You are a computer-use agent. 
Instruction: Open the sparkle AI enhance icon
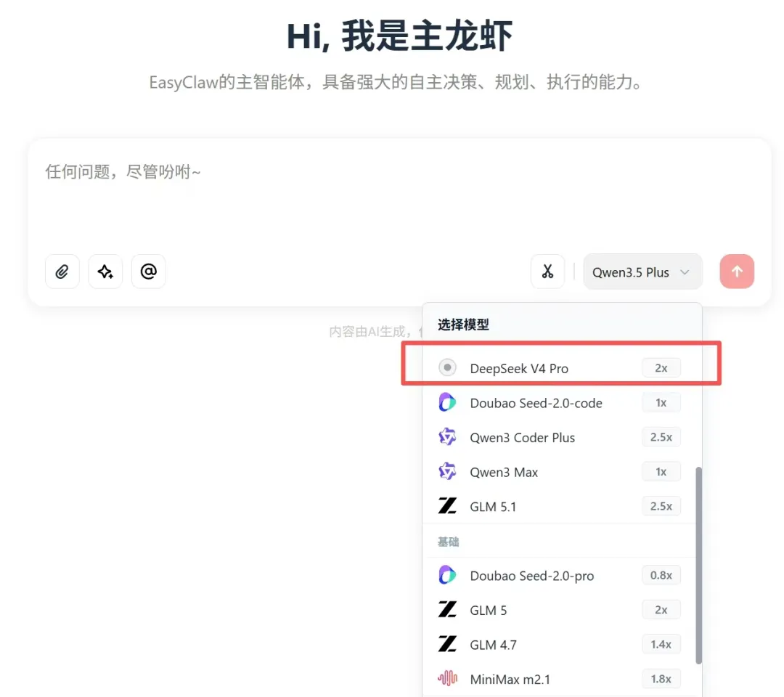pyautogui.click(x=105, y=271)
